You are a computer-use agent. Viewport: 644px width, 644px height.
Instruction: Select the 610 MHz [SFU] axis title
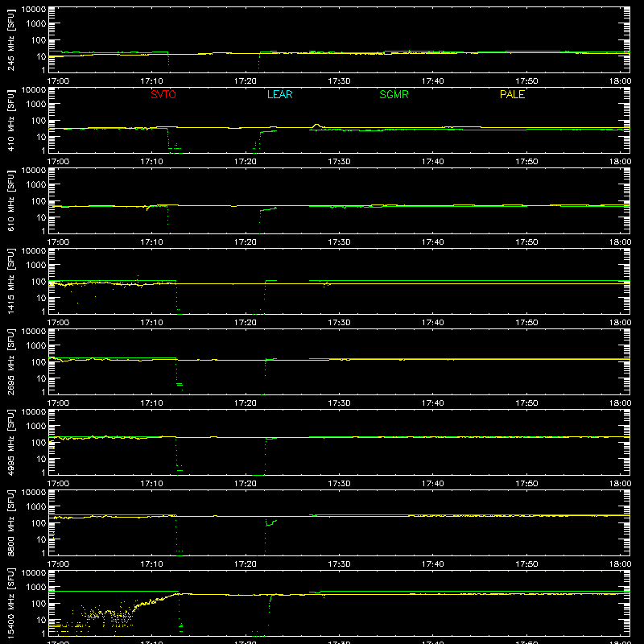(11, 201)
